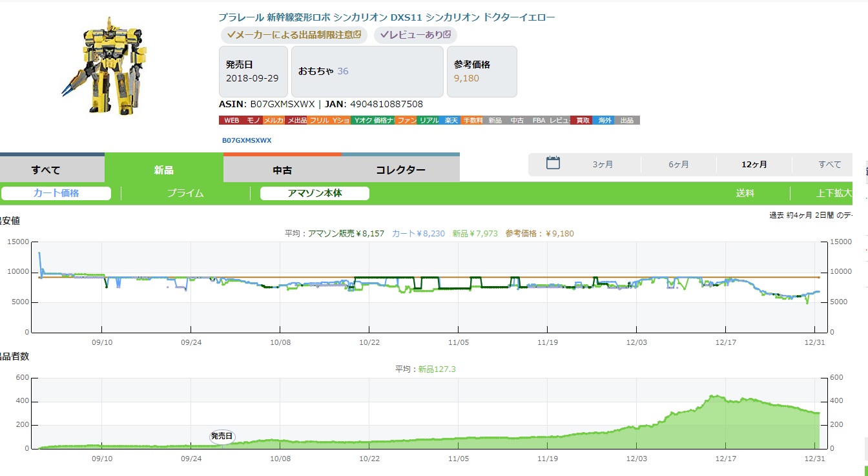Switch to the コレクター tab
Viewport: 868px width, 476px height.
(x=400, y=170)
